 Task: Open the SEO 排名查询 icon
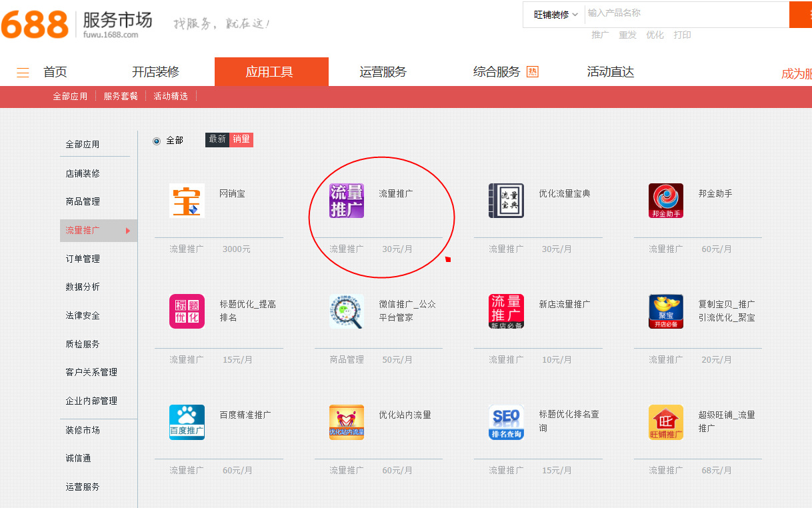coord(506,422)
